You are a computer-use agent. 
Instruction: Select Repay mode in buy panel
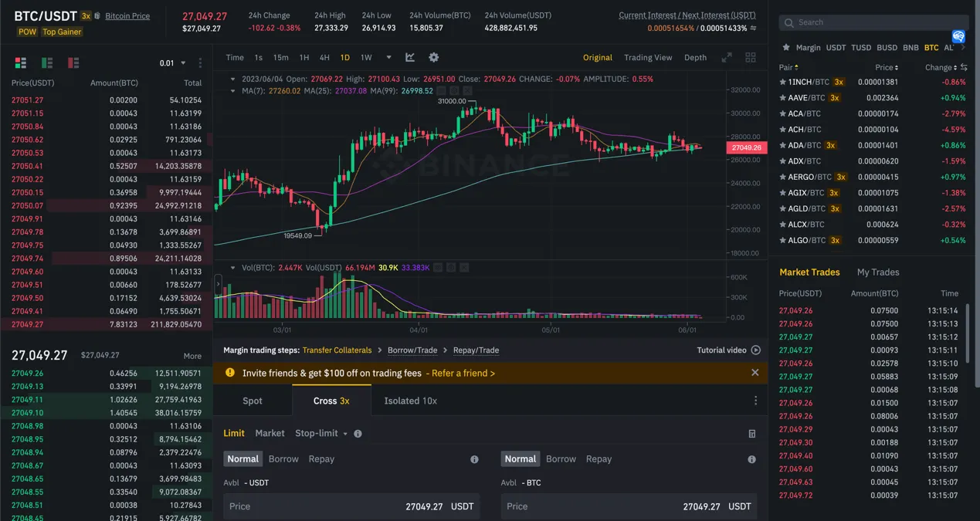(x=321, y=458)
